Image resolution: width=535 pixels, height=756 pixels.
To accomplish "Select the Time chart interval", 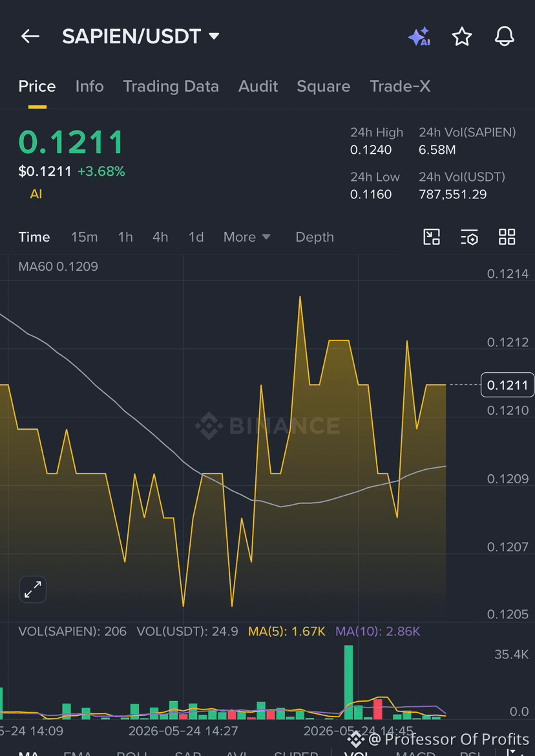I will point(34,237).
